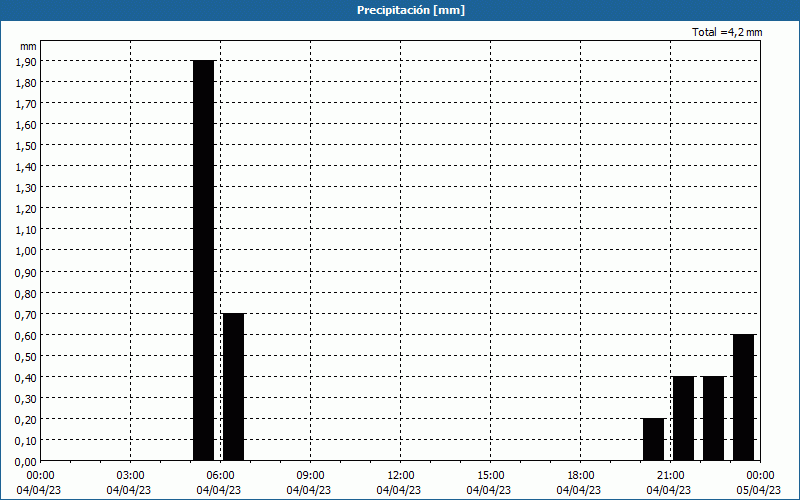The height and width of the screenshot is (500, 800).
Task: Click the 1,90 y-axis label
Action: point(26,61)
